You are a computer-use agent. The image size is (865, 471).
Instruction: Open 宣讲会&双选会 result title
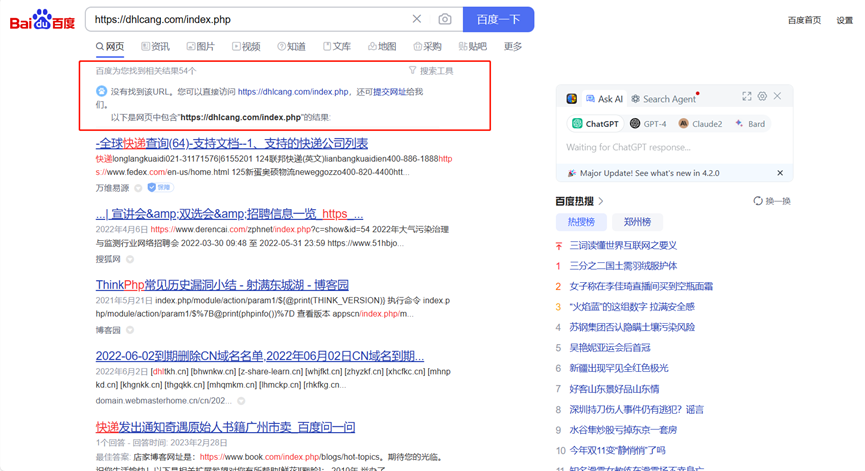[229, 214]
